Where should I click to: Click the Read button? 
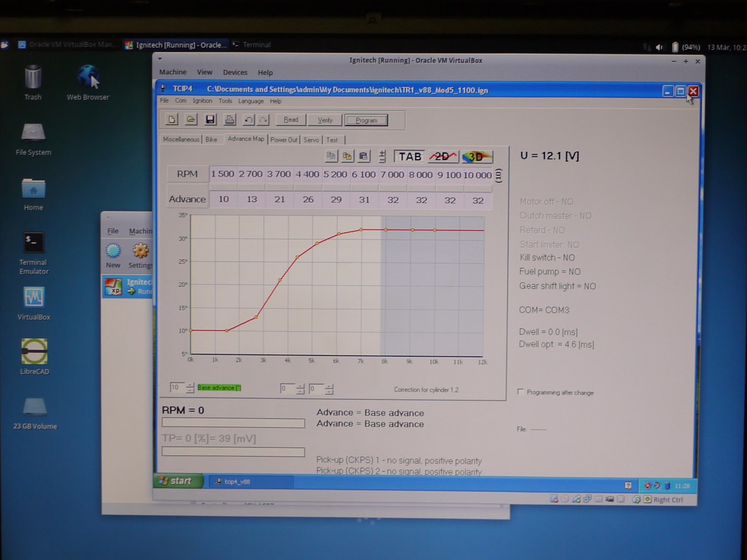[290, 120]
